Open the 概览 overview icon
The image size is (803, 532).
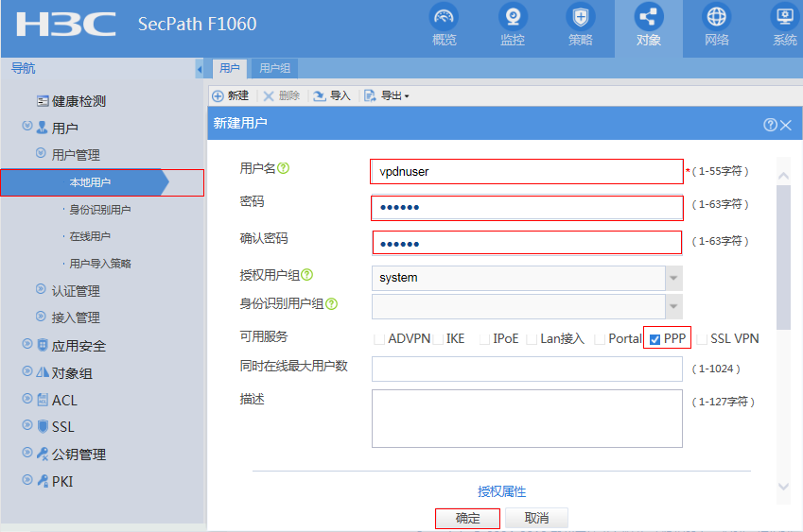pyautogui.click(x=444, y=17)
